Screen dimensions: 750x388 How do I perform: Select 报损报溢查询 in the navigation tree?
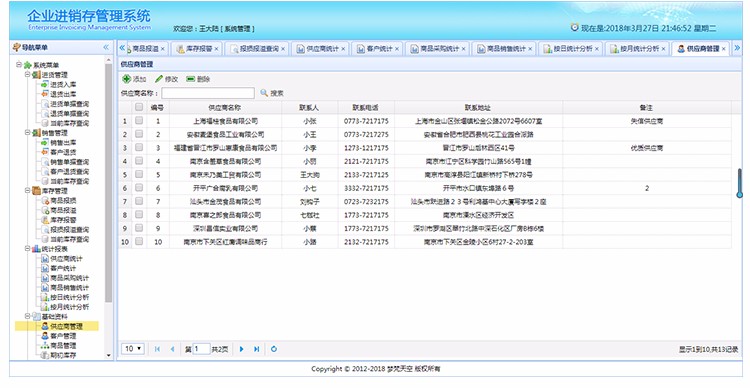click(x=69, y=230)
